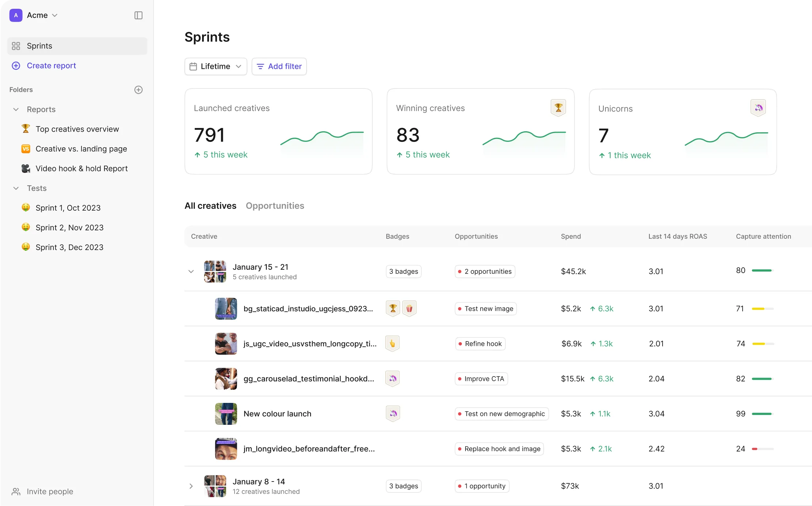Click the Add filter button

(279, 67)
